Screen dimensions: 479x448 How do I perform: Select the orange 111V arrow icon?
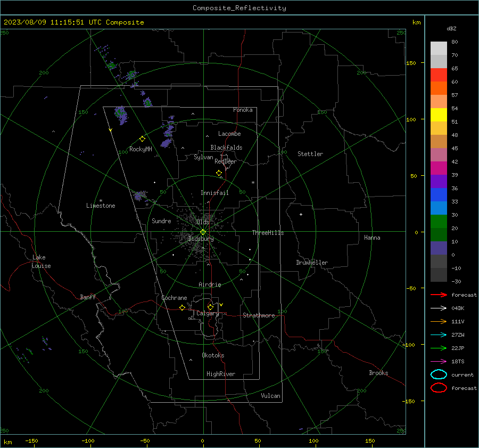click(x=439, y=321)
